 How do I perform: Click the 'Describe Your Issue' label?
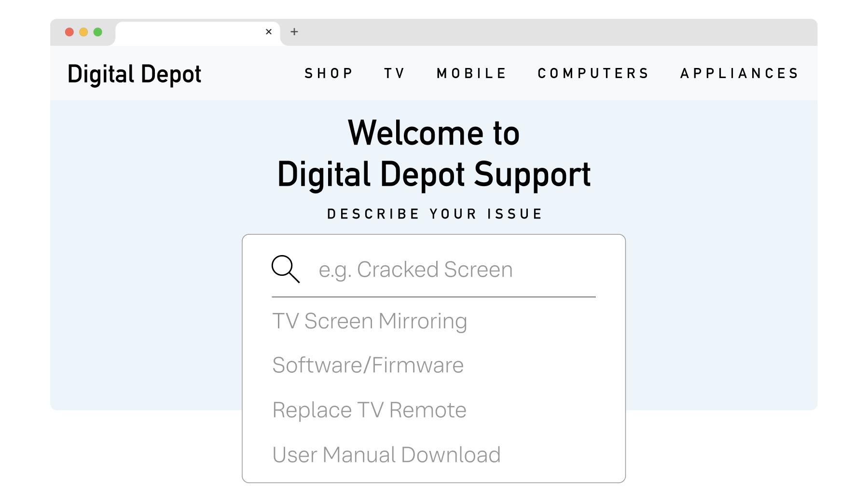pos(434,214)
